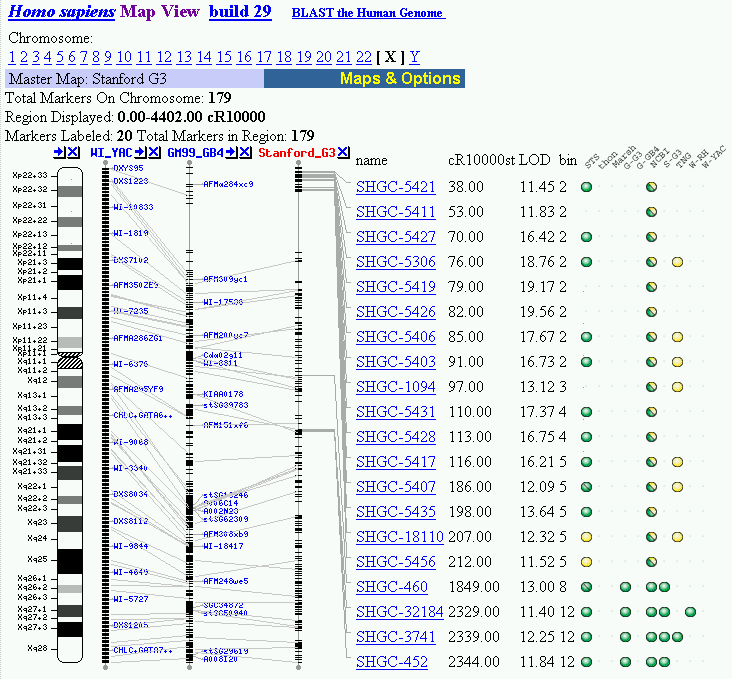Image resolution: width=732 pixels, height=679 pixels.
Task: Click the rightmost green dot in SHGC-32184 row
Action: [x=690, y=612]
